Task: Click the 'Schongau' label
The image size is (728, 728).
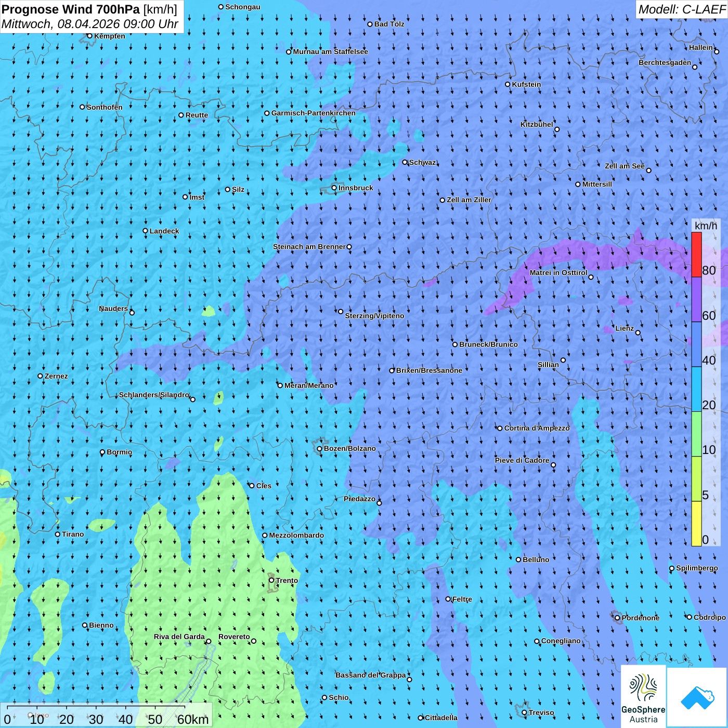Action: tap(243, 7)
